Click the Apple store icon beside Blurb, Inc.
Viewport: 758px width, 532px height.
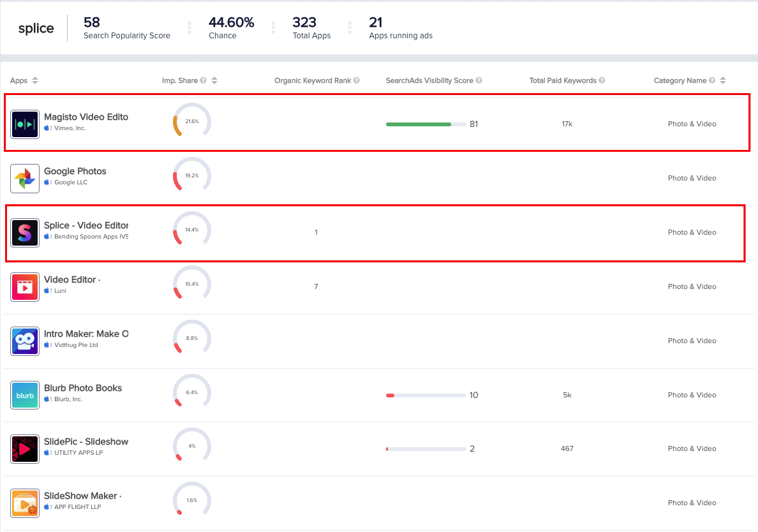[47, 399]
